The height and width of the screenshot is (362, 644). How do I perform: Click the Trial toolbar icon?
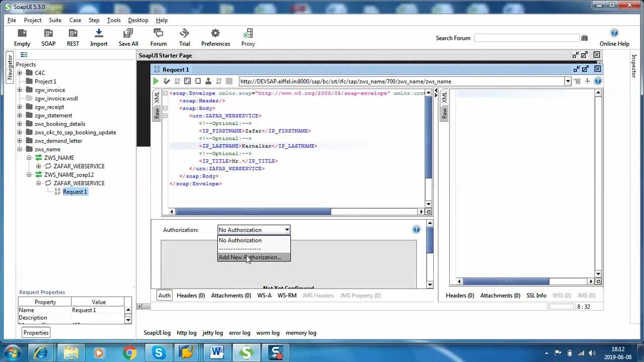click(x=185, y=33)
